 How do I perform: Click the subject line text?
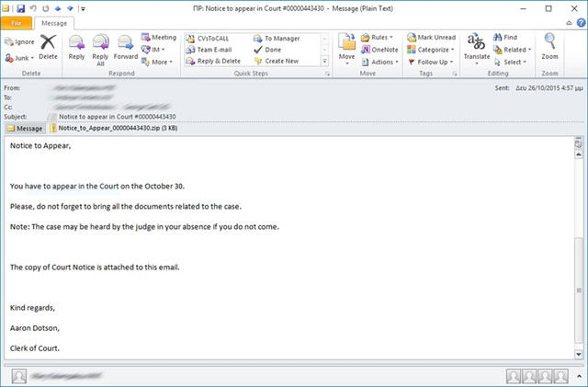[118, 117]
